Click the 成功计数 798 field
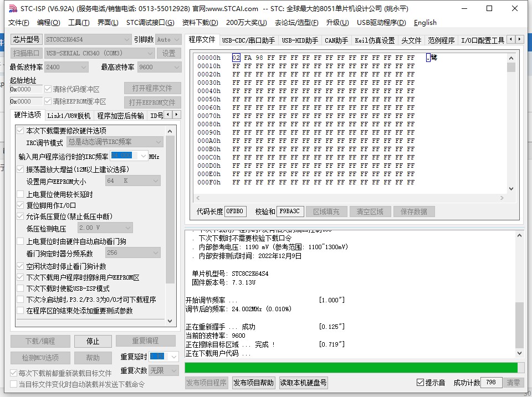The width and height of the screenshot is (532, 397). click(492, 383)
